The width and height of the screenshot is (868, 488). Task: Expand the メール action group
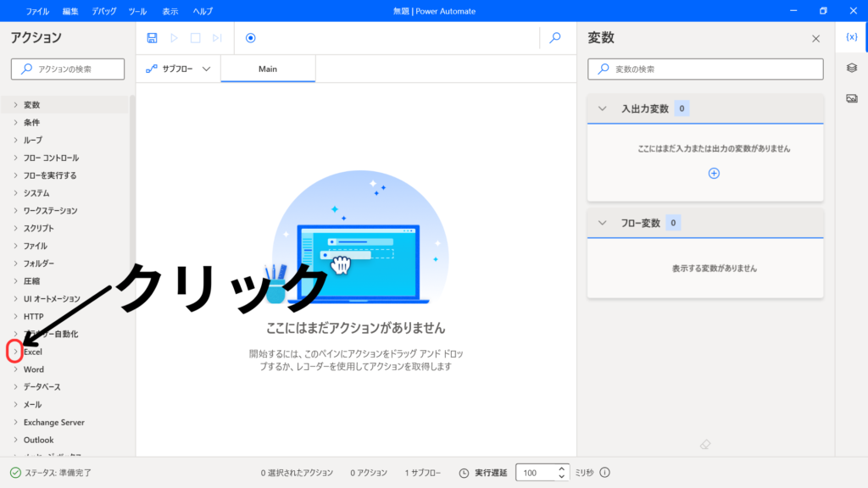(15, 404)
